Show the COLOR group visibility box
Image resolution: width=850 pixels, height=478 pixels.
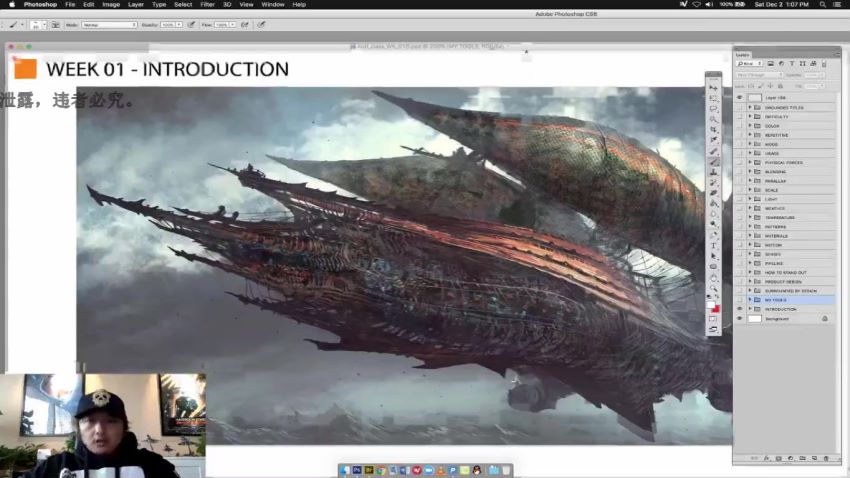pyautogui.click(x=739, y=126)
